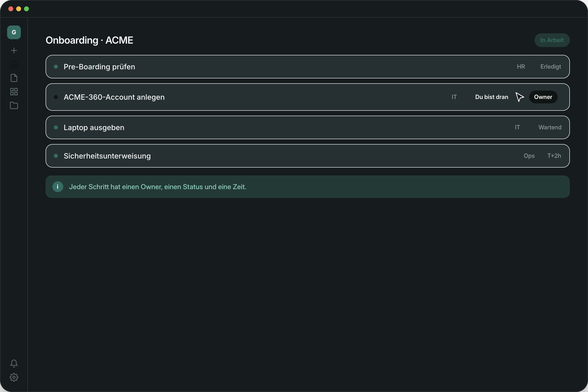The image size is (588, 392).
Task: Click the plus icon in sidebar
Action: point(14,50)
